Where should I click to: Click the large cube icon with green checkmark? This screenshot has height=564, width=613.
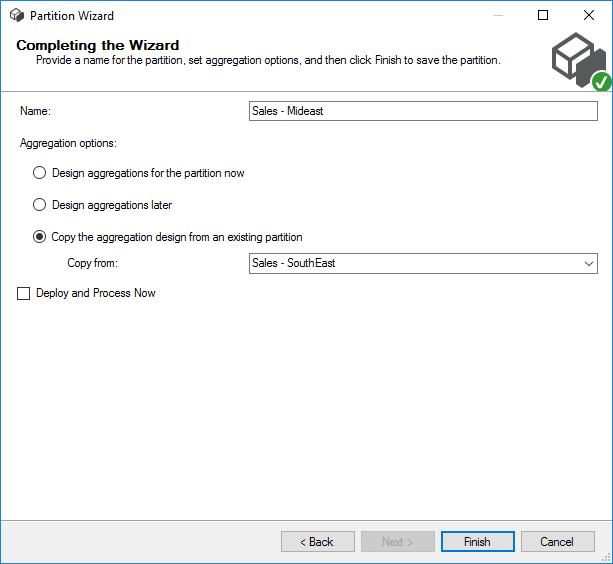point(580,62)
